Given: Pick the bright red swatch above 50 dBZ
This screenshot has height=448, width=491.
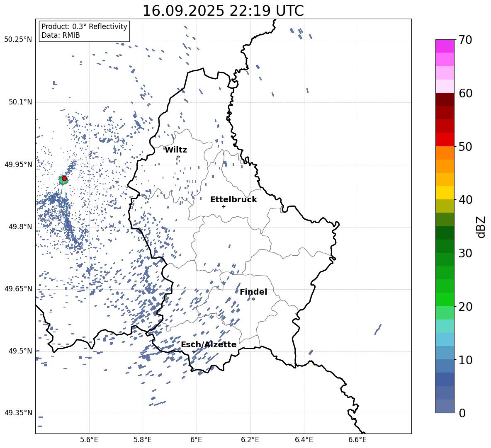Looking at the screenshot, I should pos(445,140).
